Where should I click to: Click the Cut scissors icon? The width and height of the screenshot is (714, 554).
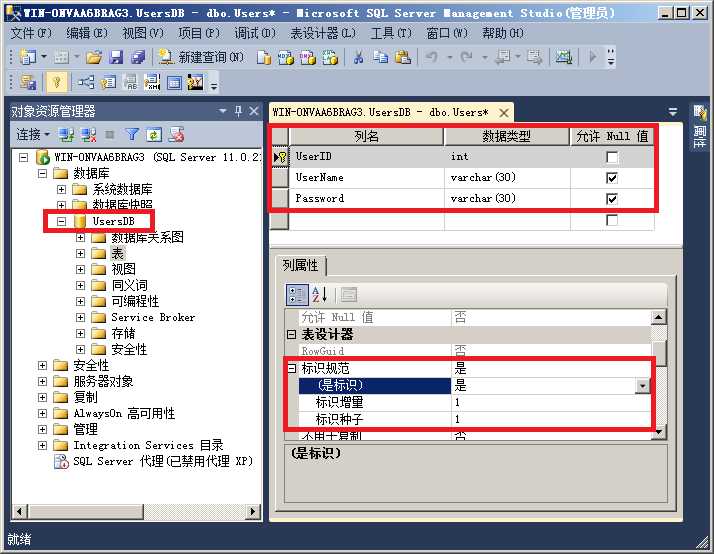coord(358,57)
